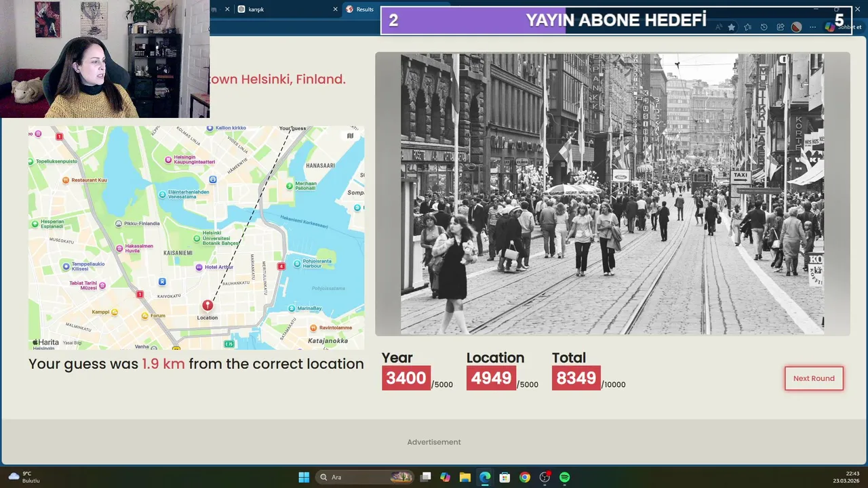868x488 pixels.
Task: Open the map type selector icon
Action: pos(350,136)
